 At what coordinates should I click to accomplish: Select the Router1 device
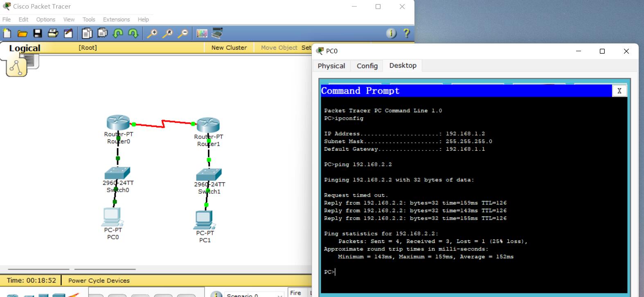[x=208, y=125]
